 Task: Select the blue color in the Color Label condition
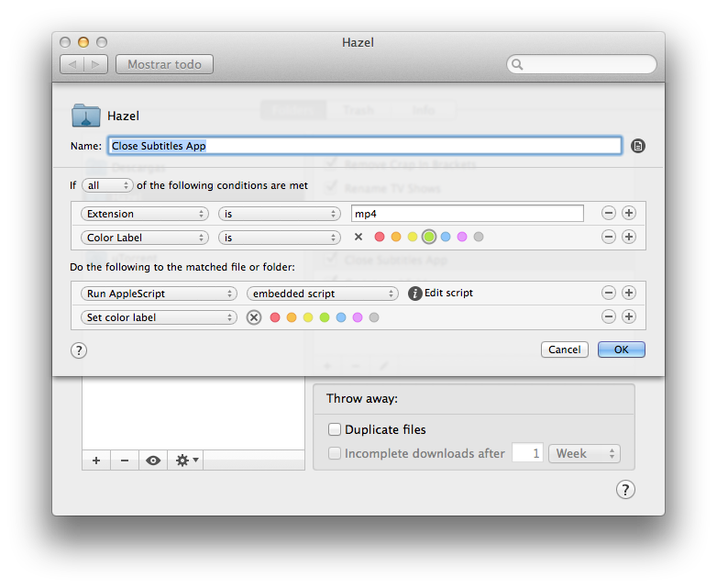point(446,237)
